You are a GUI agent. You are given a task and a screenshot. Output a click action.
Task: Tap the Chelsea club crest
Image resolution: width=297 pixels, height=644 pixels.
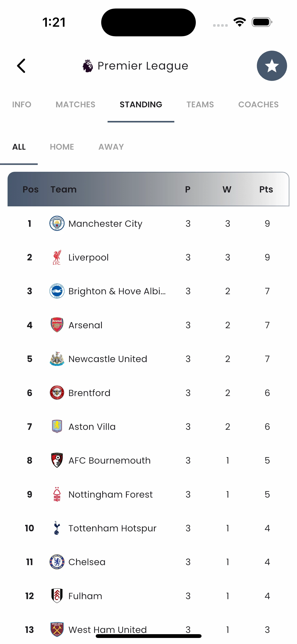click(x=57, y=562)
